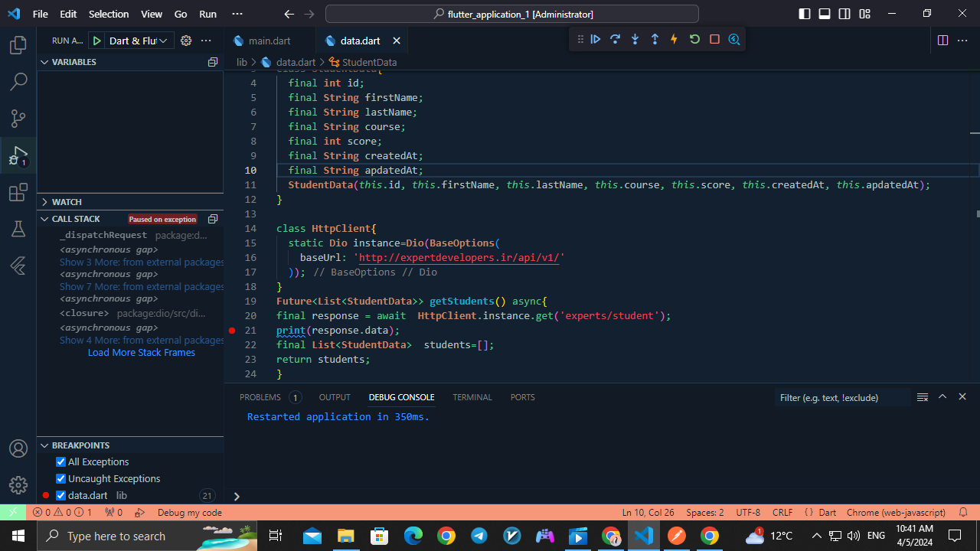Uncheck All Exceptions breakpoint option

click(x=61, y=461)
